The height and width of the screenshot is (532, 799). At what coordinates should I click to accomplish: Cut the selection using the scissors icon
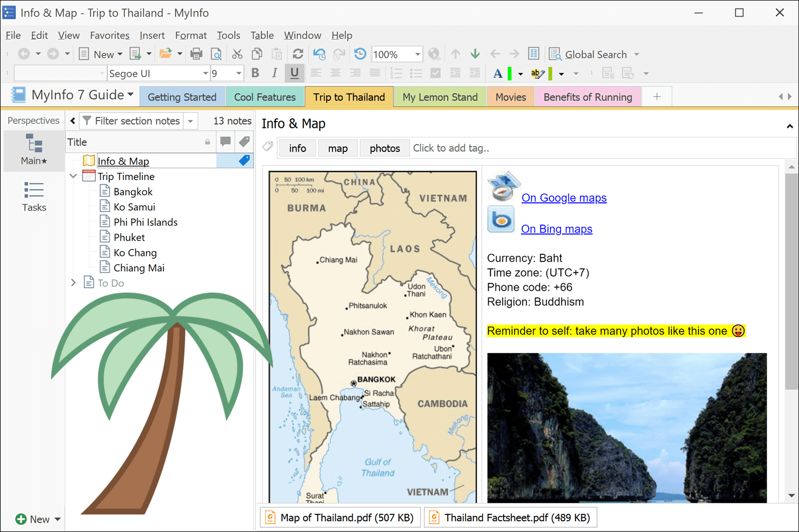coord(237,54)
